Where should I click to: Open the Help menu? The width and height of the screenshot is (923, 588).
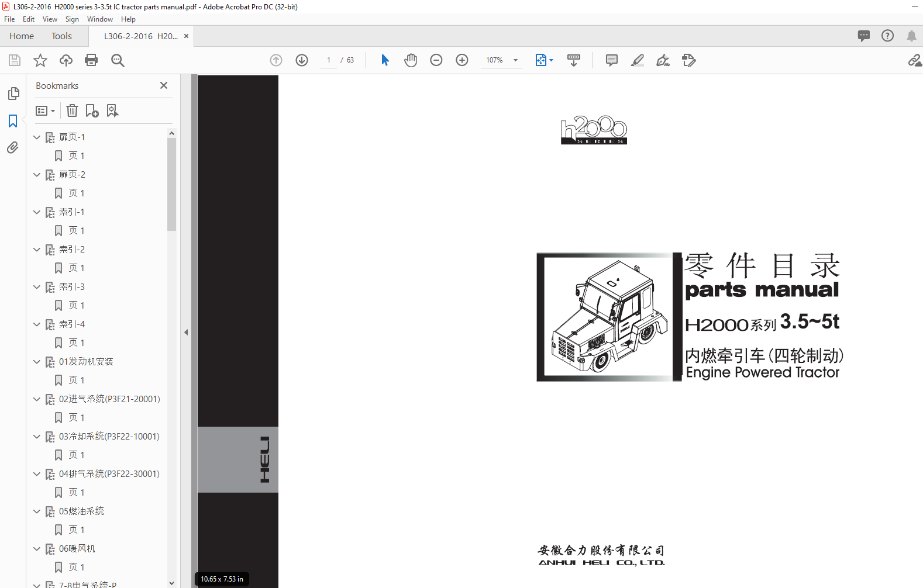click(x=128, y=19)
